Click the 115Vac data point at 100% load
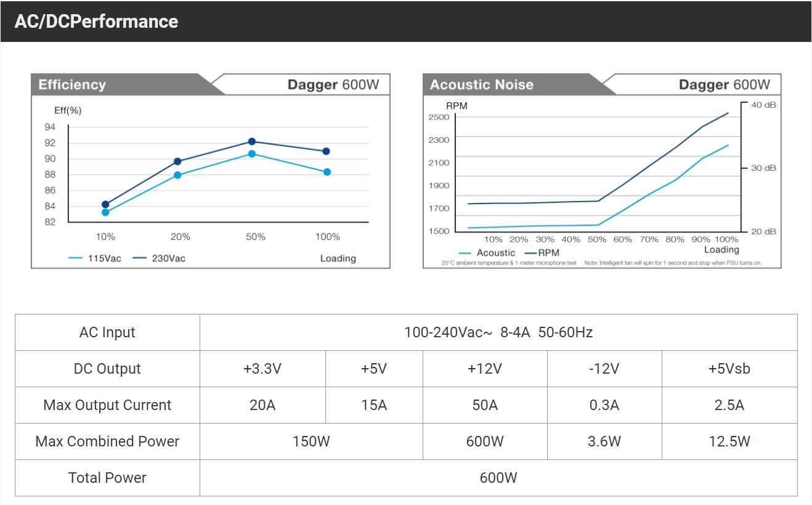This screenshot has width=812, height=505. click(x=327, y=172)
